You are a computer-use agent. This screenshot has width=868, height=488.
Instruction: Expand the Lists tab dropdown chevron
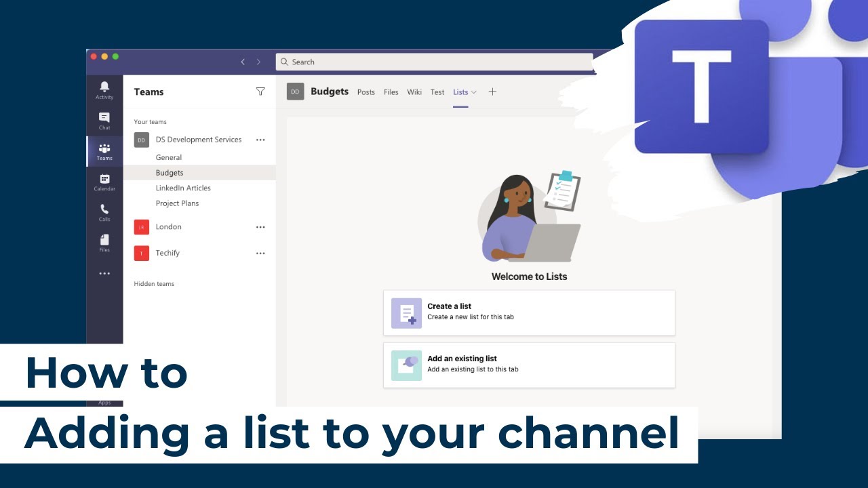tap(474, 92)
